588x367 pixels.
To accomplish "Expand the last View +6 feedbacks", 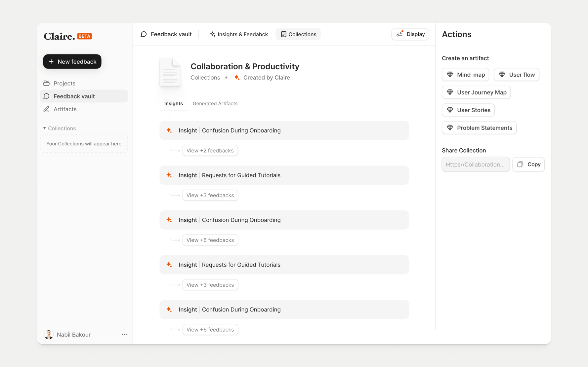I will click(x=210, y=330).
